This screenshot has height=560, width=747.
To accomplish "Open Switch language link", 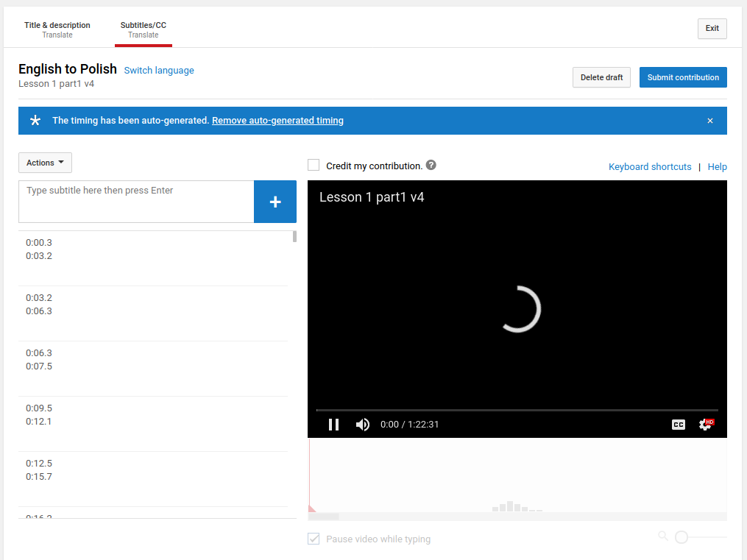I will 159,71.
